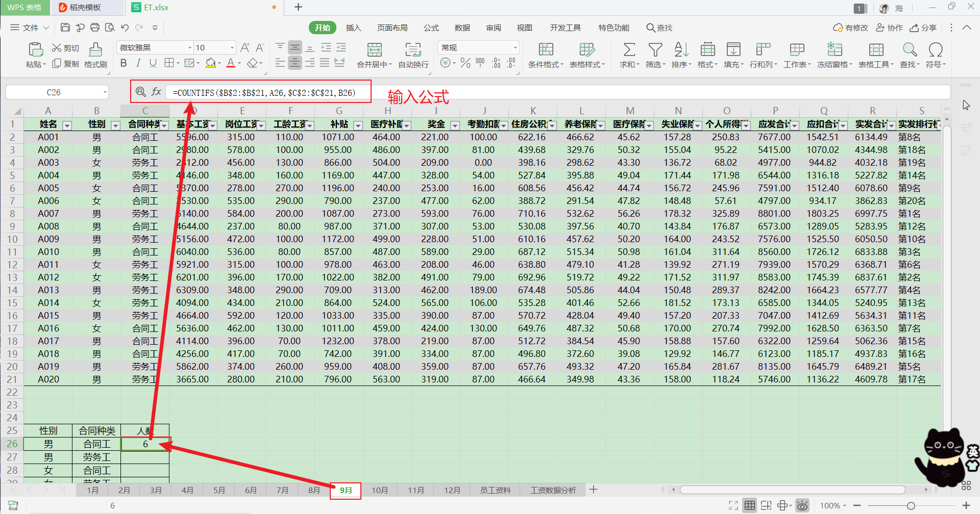Screen dimensions: 980x514
Task: Click the Filter (筛选) funnel icon
Action: coord(655,49)
